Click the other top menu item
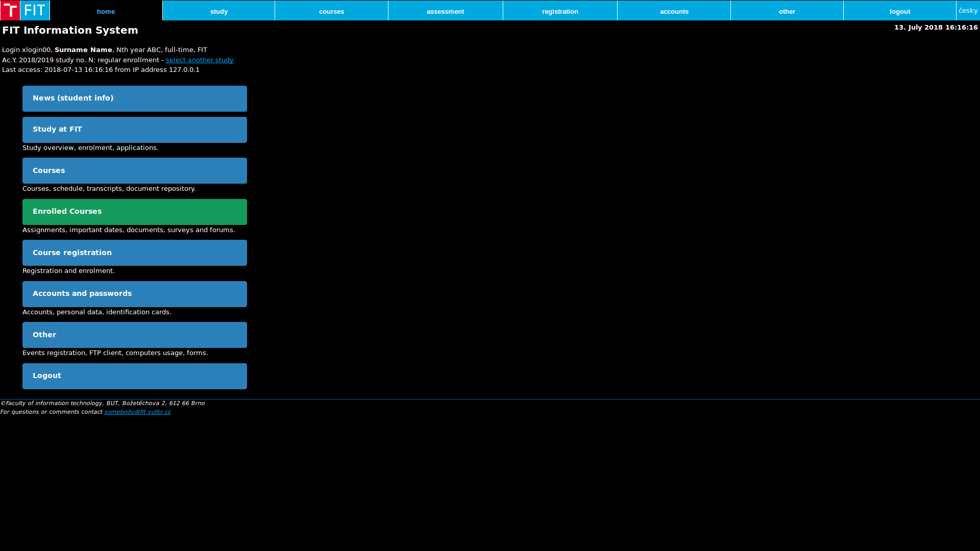 point(787,11)
